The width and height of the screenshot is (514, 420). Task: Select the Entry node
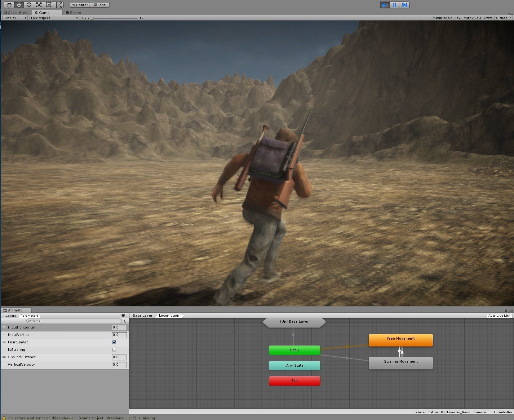pos(295,350)
